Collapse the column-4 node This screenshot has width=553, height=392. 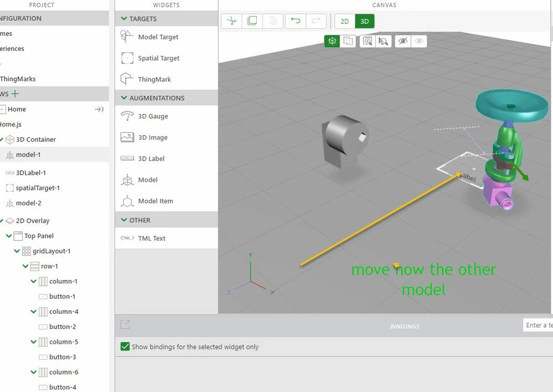click(34, 311)
